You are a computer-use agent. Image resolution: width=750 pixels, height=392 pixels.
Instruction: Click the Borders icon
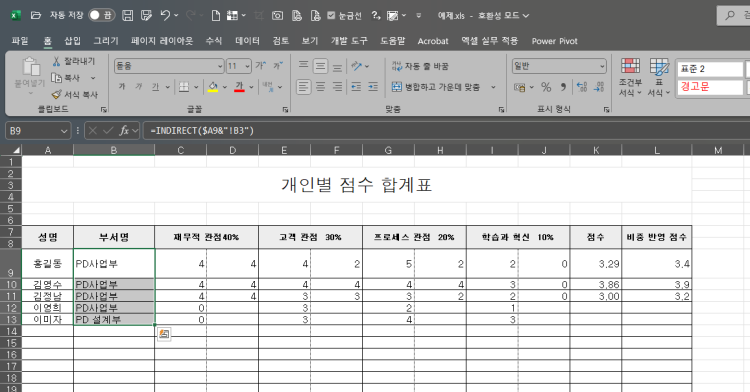(x=184, y=87)
